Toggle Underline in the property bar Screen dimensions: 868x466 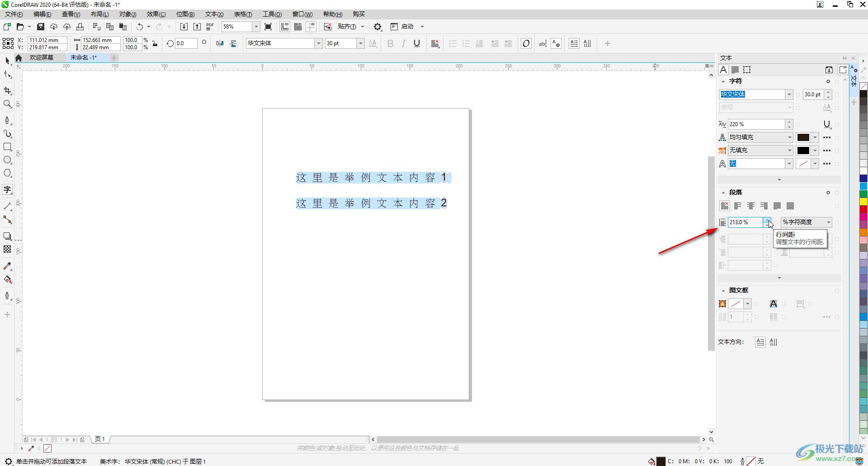coord(417,43)
